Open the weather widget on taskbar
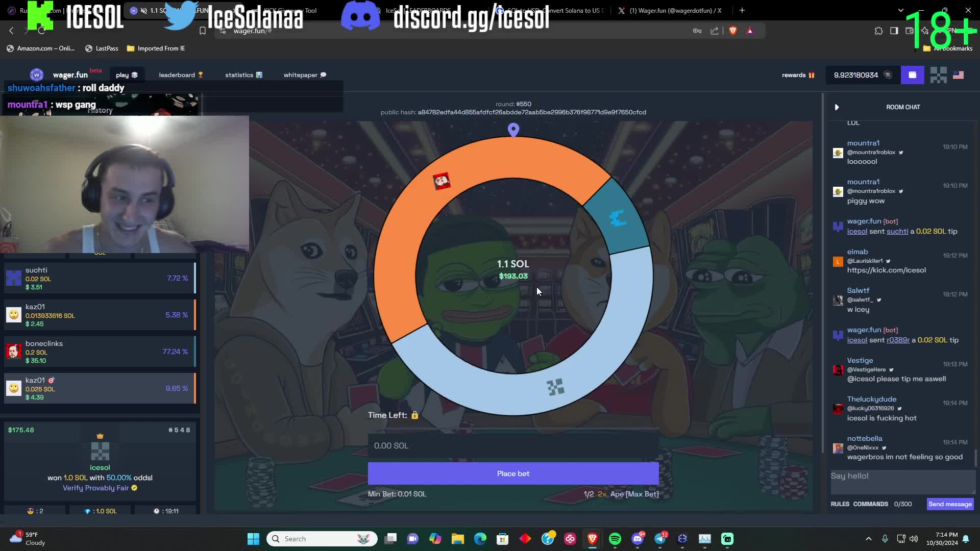The width and height of the screenshot is (980, 551). (x=28, y=539)
